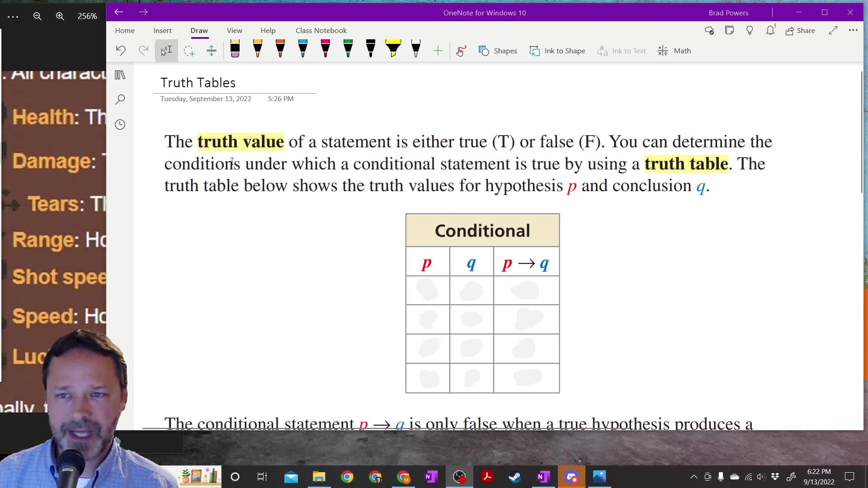Choose the Insert or Remove Extra Space tool
Image resolution: width=868 pixels, height=488 pixels.
pyautogui.click(x=212, y=51)
